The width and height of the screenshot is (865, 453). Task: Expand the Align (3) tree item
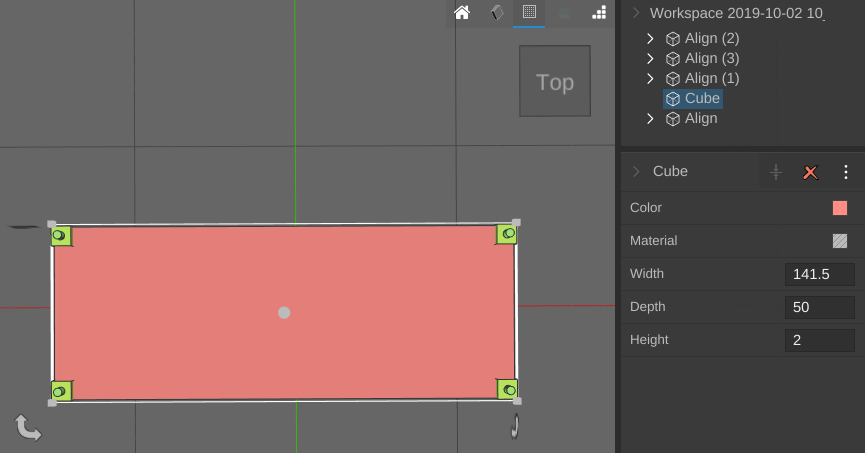pos(650,58)
